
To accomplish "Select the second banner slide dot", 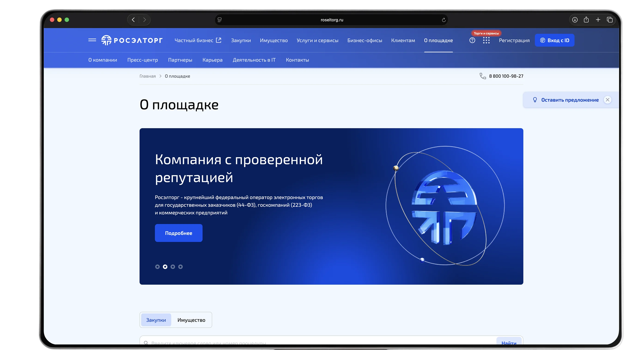I will click(165, 267).
